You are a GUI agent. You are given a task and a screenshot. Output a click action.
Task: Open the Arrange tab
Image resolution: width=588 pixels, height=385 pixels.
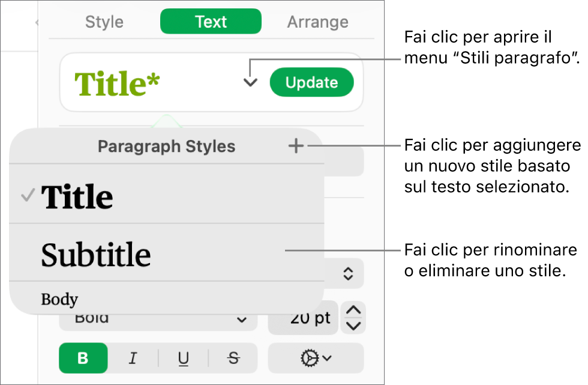(317, 22)
